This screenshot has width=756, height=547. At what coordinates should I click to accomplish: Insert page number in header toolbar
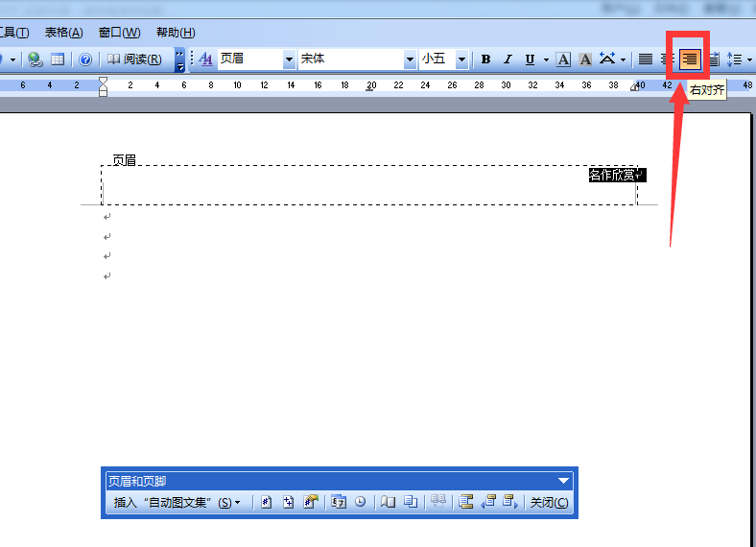266,502
